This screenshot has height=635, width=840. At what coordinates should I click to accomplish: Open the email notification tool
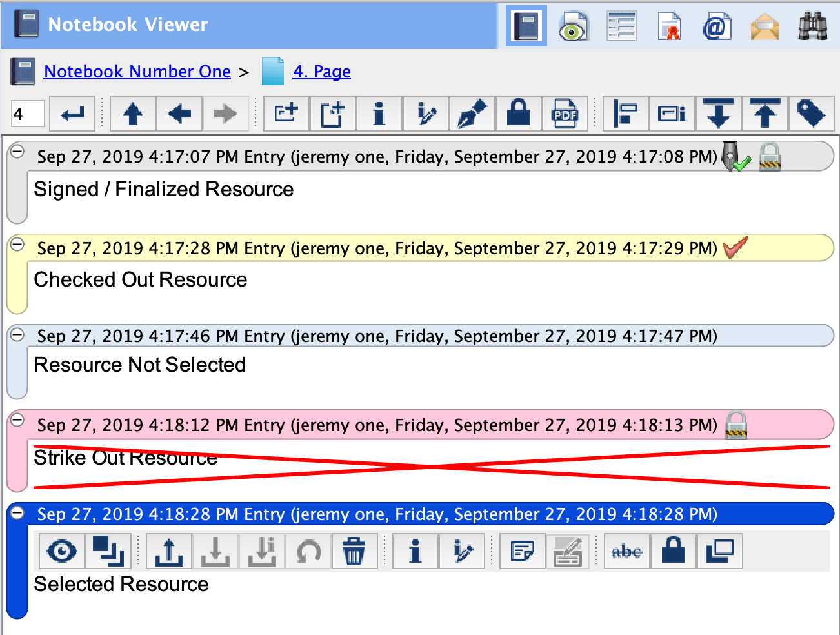coord(717,26)
